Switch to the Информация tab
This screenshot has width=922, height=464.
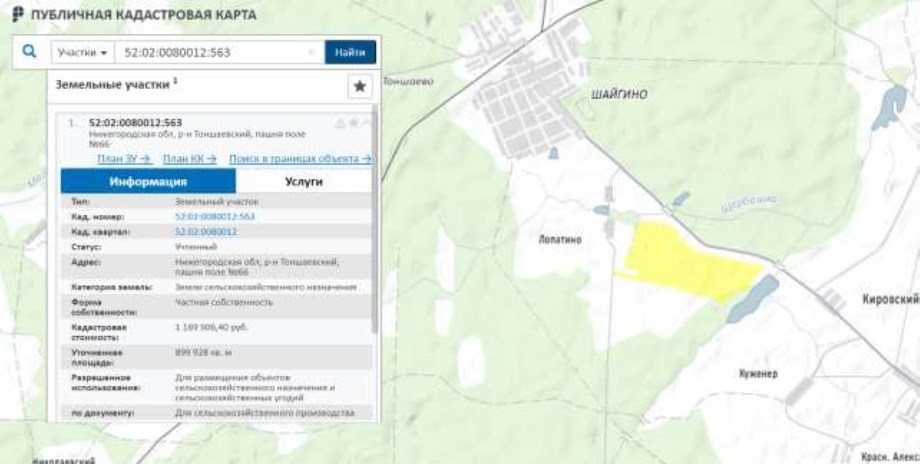click(x=148, y=182)
